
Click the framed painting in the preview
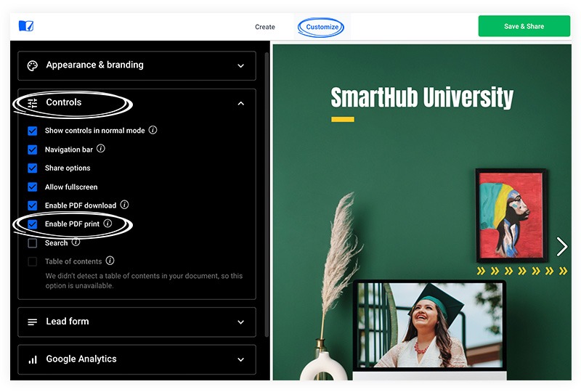click(511, 216)
